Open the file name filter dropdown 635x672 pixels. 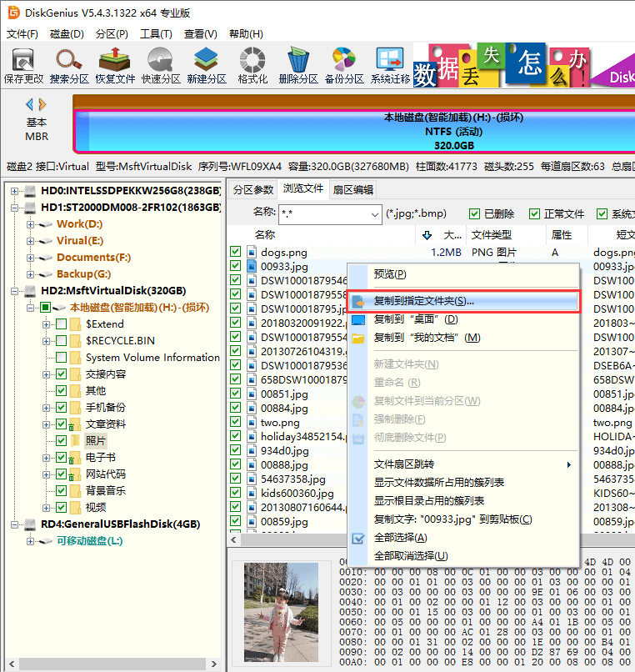coord(374,214)
